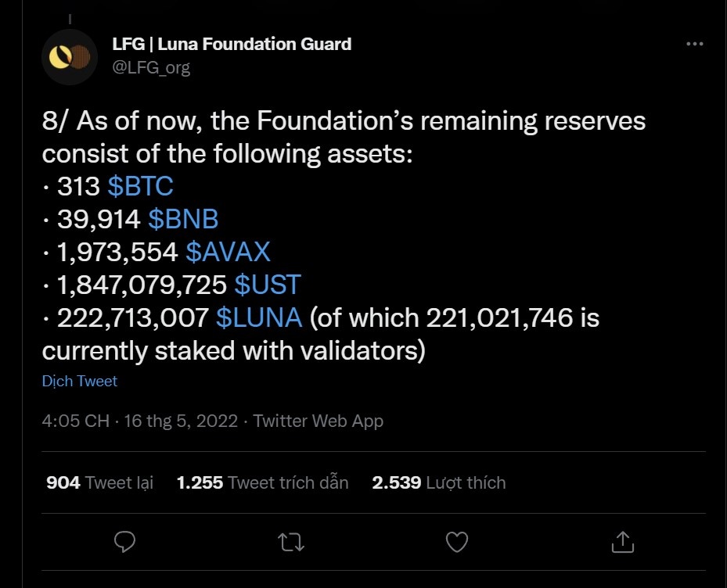Open LFG | Luna Foundation Guard profile name
Viewport: 727px width, 588px height.
[x=232, y=45]
